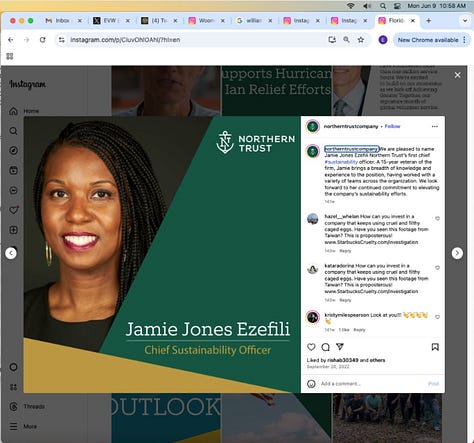Click browser Back arrow
The height and width of the screenshot is (443, 474).
click(11, 40)
